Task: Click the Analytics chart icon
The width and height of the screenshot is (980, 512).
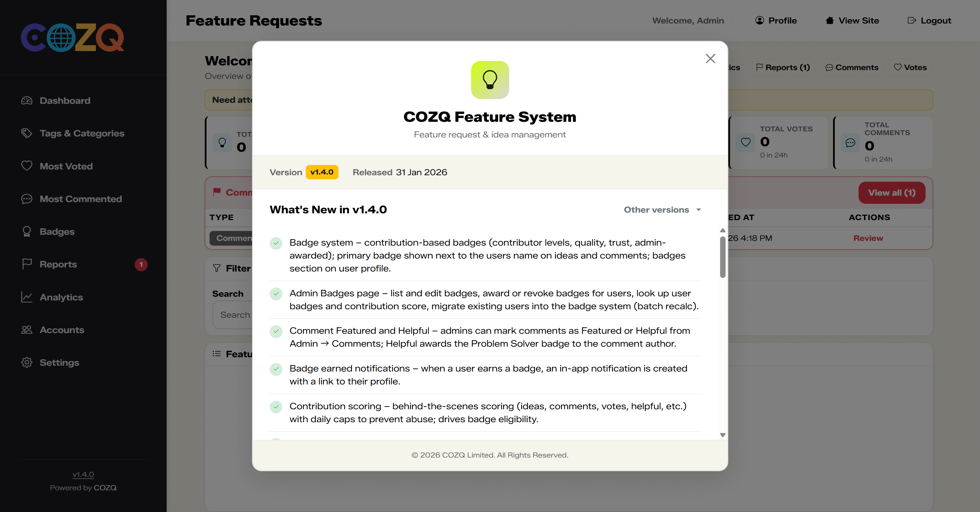Action: pos(27,297)
